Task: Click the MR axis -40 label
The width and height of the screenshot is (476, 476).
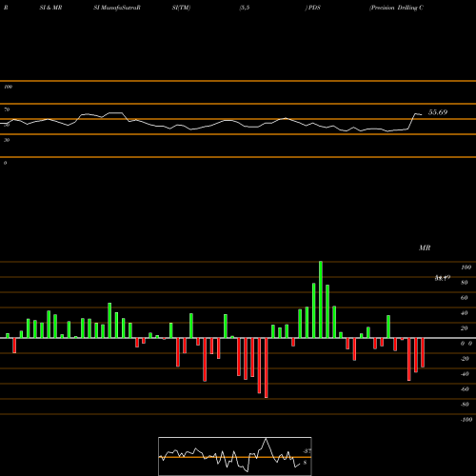Action: pyautogui.click(x=465, y=374)
